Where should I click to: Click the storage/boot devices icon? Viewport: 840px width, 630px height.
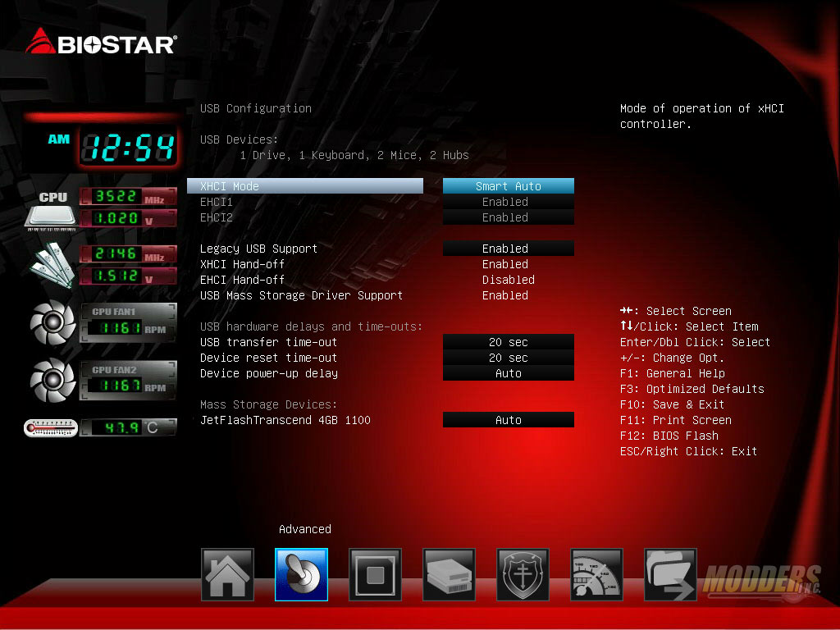coord(449,574)
